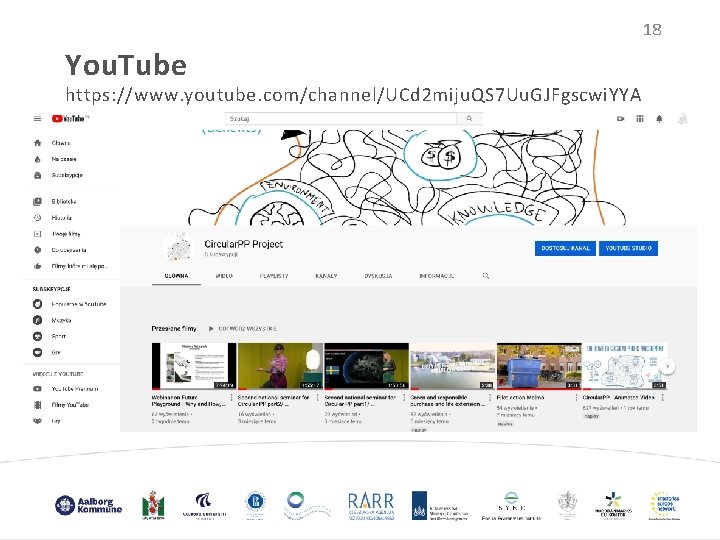Open the Pilot action Malmö title
Viewport: 720px width, 540px height.
pos(520,397)
